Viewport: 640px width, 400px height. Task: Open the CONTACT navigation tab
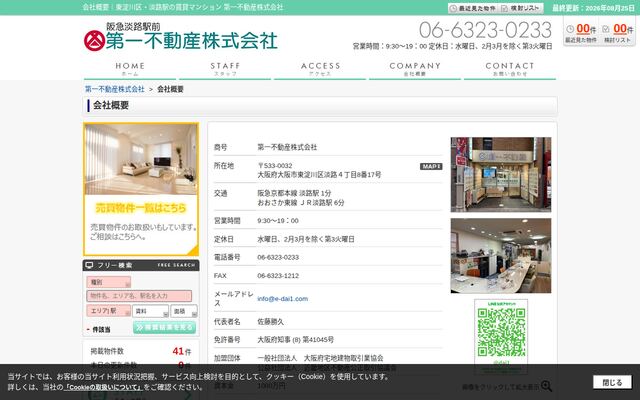[510, 69]
